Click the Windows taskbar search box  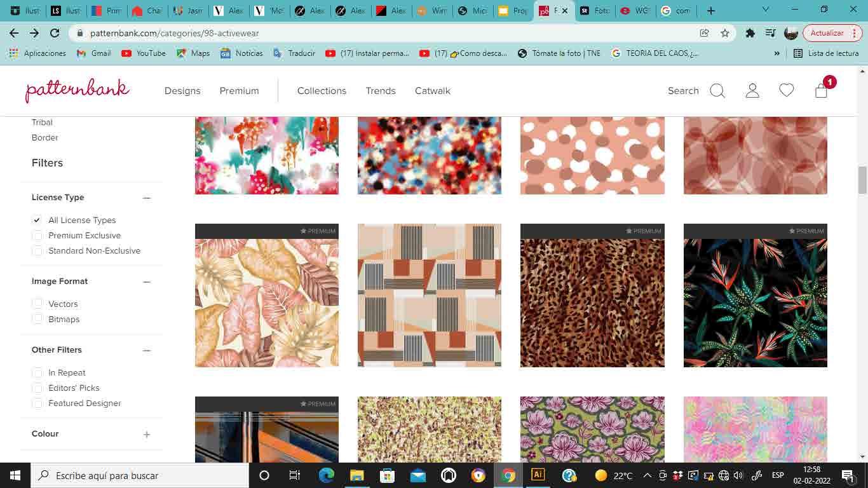139,475
